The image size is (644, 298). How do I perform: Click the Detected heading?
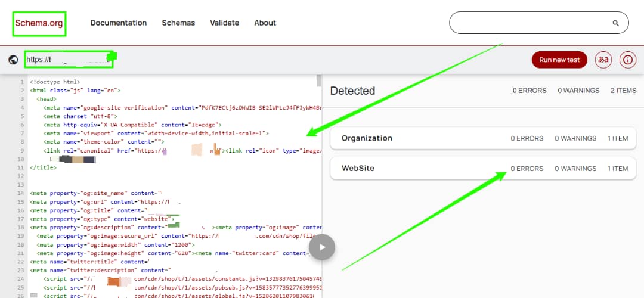352,91
